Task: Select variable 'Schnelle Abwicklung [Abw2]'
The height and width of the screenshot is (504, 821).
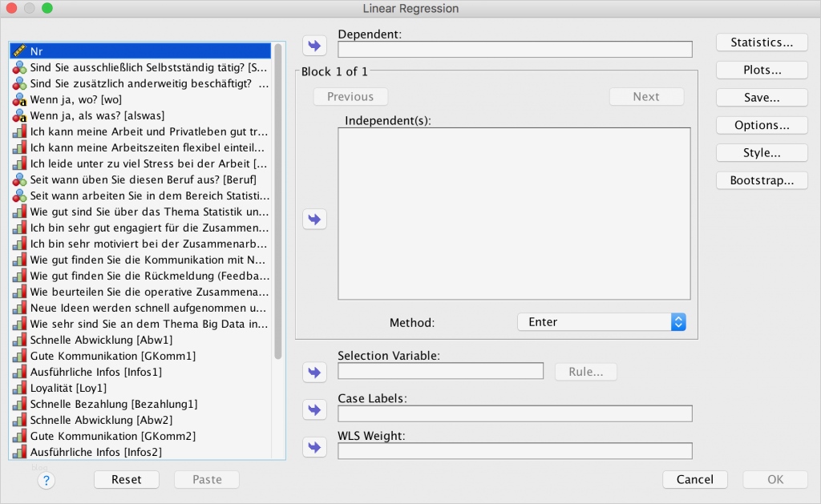Action: coord(140,420)
